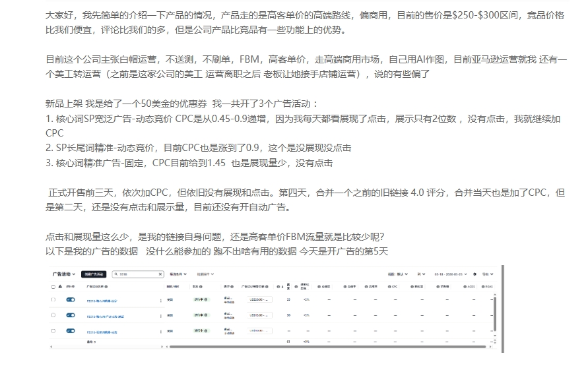The height and width of the screenshot is (368, 588).
Task: Click the right arrow of the name-column scrollbar
Action: (x=162, y=347)
